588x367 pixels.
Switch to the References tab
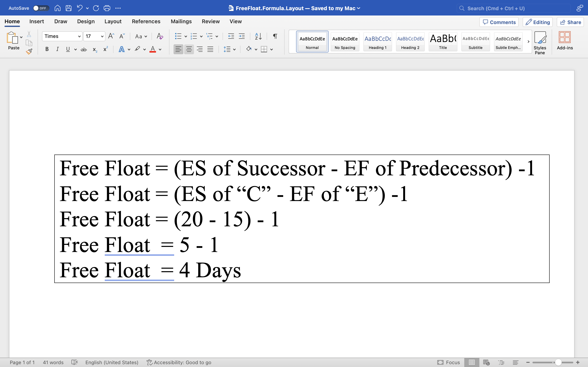(146, 21)
